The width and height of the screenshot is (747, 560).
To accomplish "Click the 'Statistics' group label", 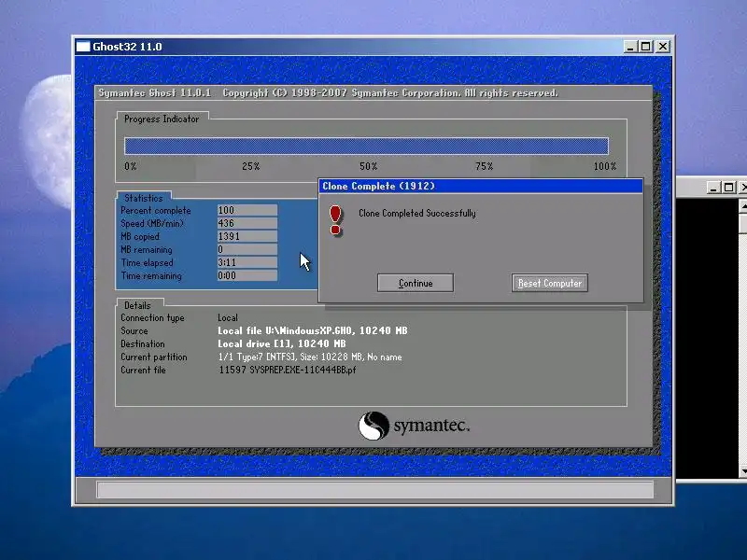I will [144, 198].
